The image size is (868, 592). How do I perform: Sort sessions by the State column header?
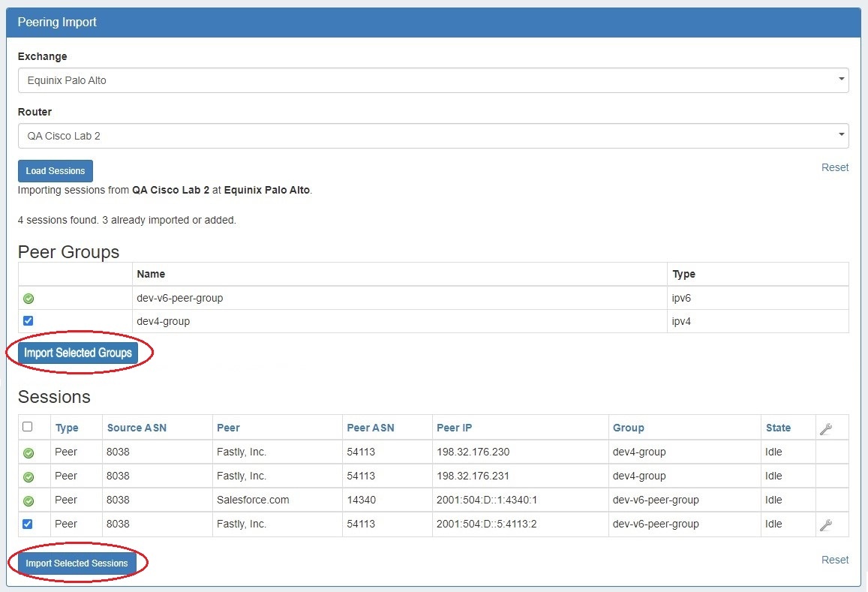tap(778, 428)
